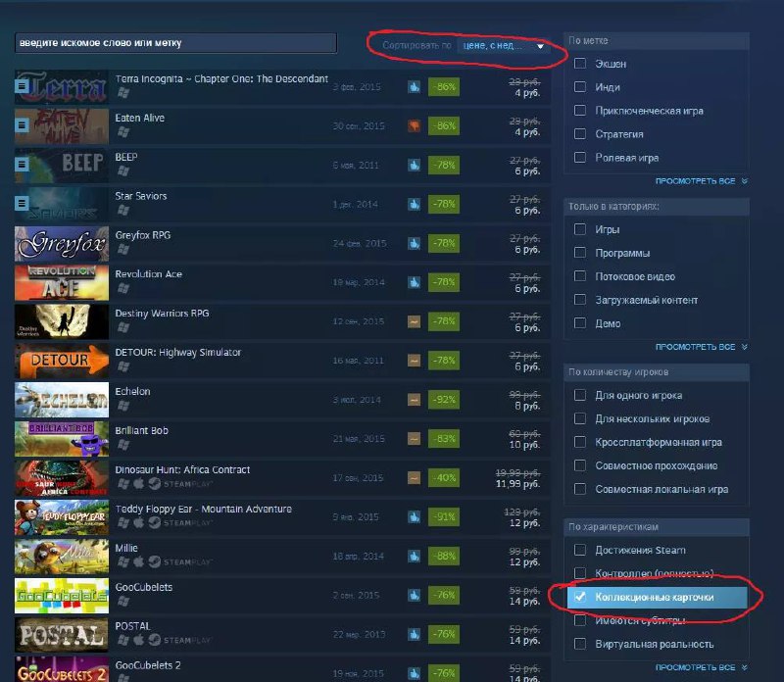Viewport: 784px width, 682px height.
Task: Check Кроссплатформенная игра checkbox
Action: point(580,442)
